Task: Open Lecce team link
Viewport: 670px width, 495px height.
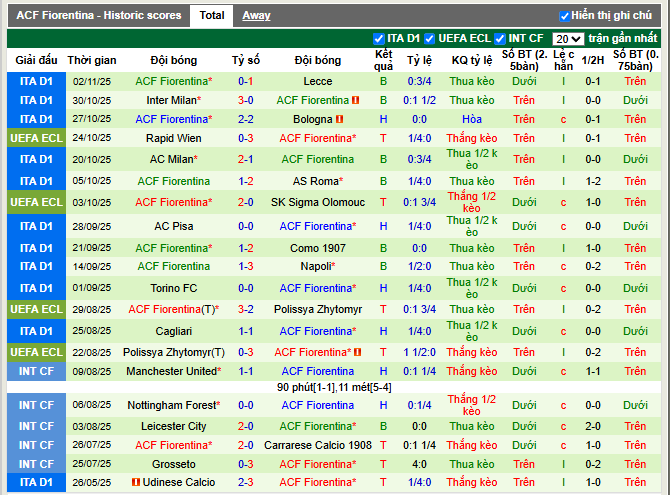Action: tap(317, 81)
